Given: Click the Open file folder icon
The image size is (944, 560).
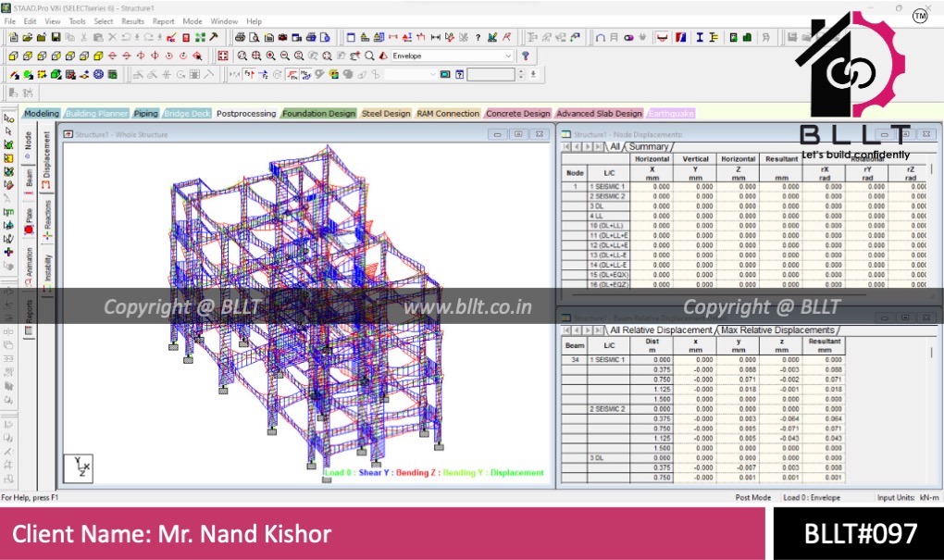Looking at the screenshot, I should pyautogui.click(x=27, y=37).
